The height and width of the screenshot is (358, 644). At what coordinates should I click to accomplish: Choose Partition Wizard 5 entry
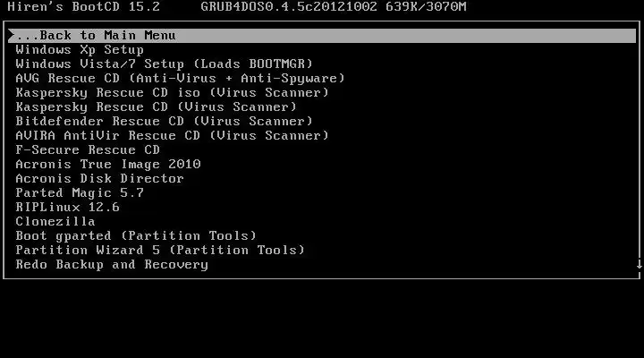pyautogui.click(x=160, y=251)
